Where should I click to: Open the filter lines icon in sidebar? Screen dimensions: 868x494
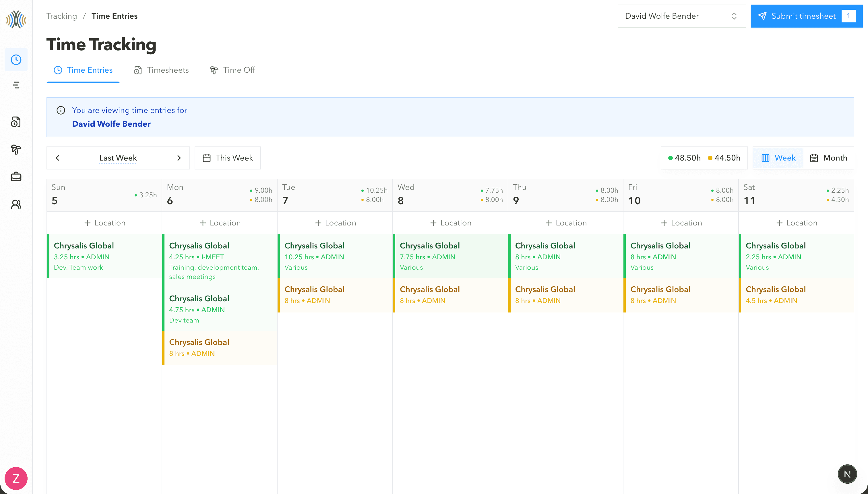[x=16, y=85]
